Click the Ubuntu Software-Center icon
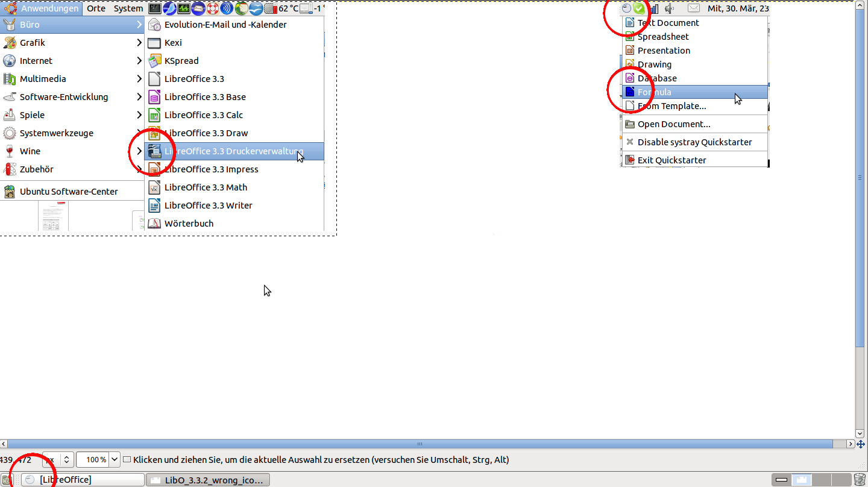868x487 pixels. [x=10, y=192]
